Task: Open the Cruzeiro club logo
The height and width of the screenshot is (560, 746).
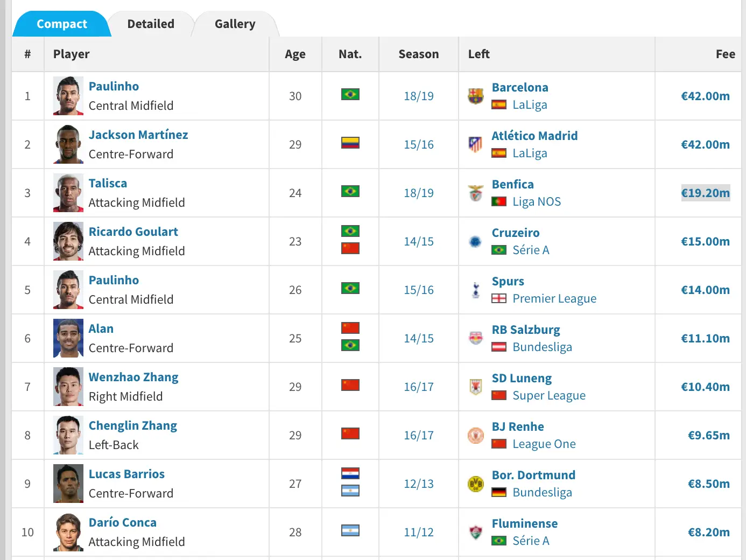Action: coord(476,241)
